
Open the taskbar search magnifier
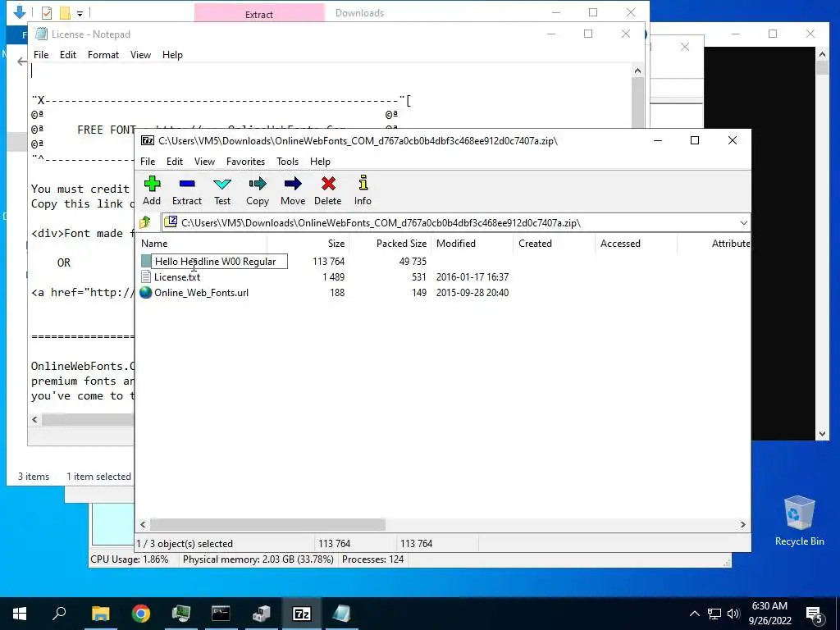coord(59,614)
